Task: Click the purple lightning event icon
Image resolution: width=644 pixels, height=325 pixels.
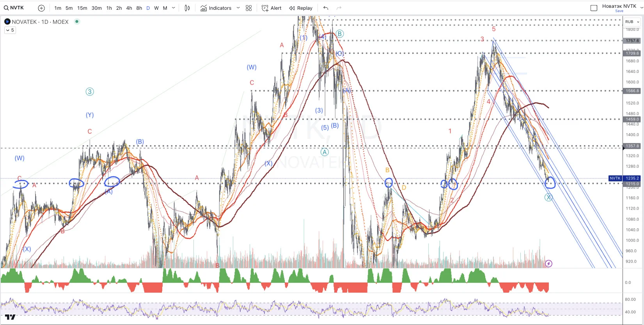Action: click(x=548, y=263)
